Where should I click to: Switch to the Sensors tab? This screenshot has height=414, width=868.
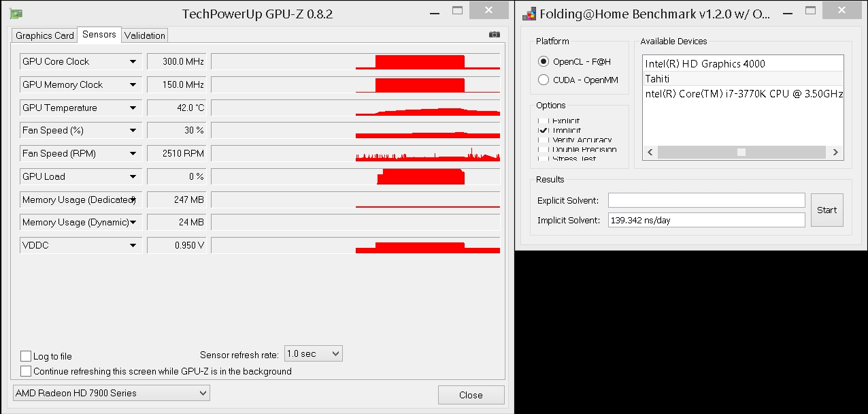click(x=99, y=34)
